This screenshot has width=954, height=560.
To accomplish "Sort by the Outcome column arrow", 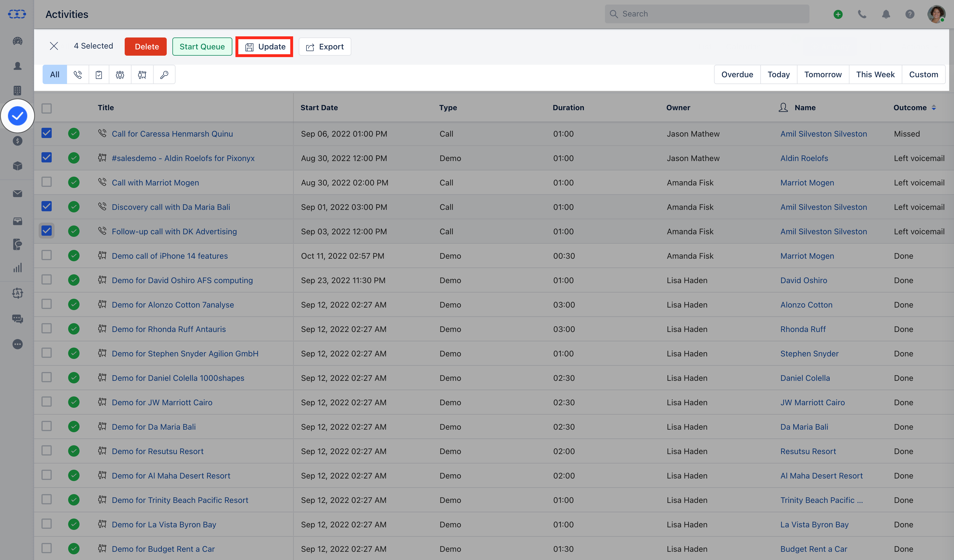I will (934, 108).
